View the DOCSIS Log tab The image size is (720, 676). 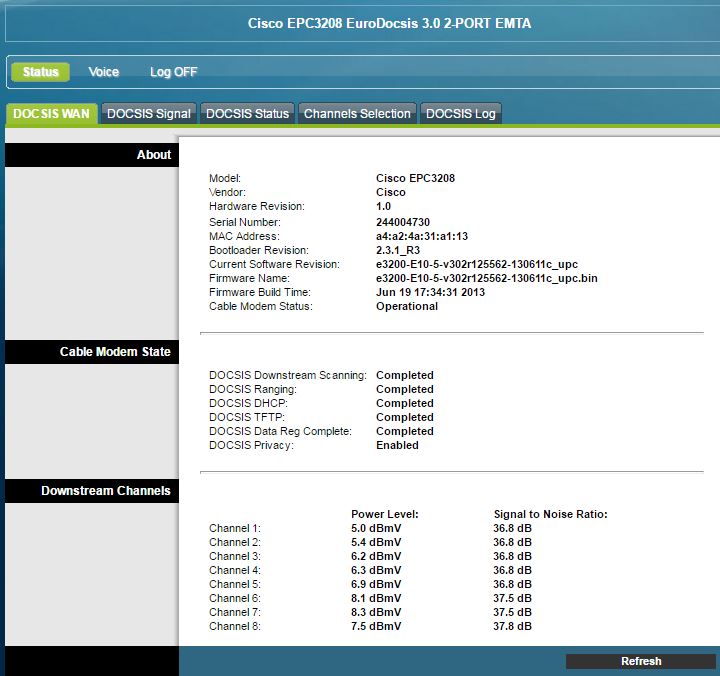pos(460,114)
